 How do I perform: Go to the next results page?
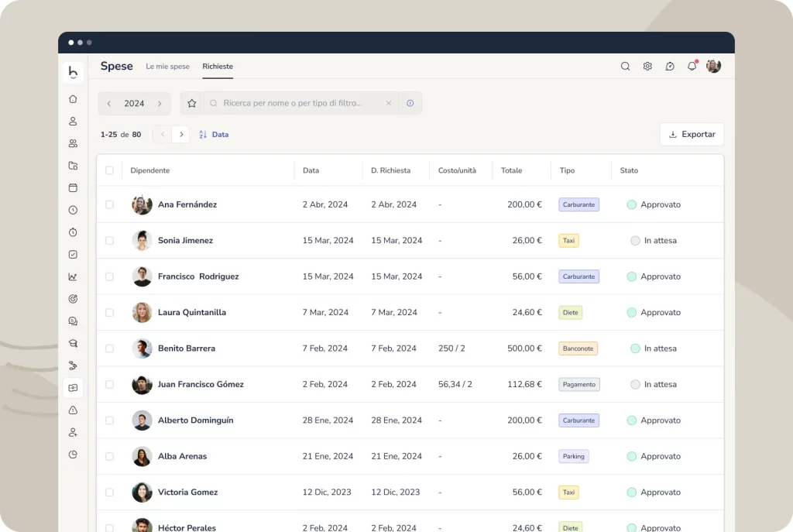(x=180, y=135)
